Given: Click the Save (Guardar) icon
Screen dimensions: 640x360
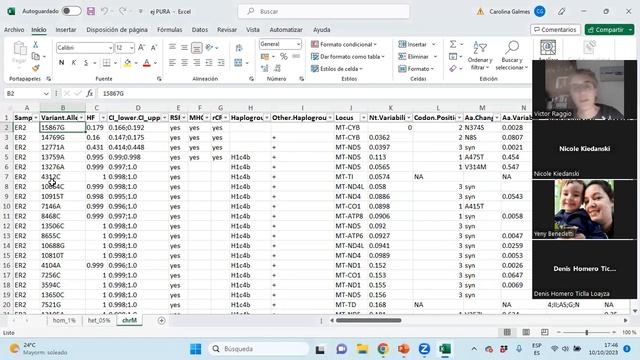Looking at the screenshot, I should (91, 11).
